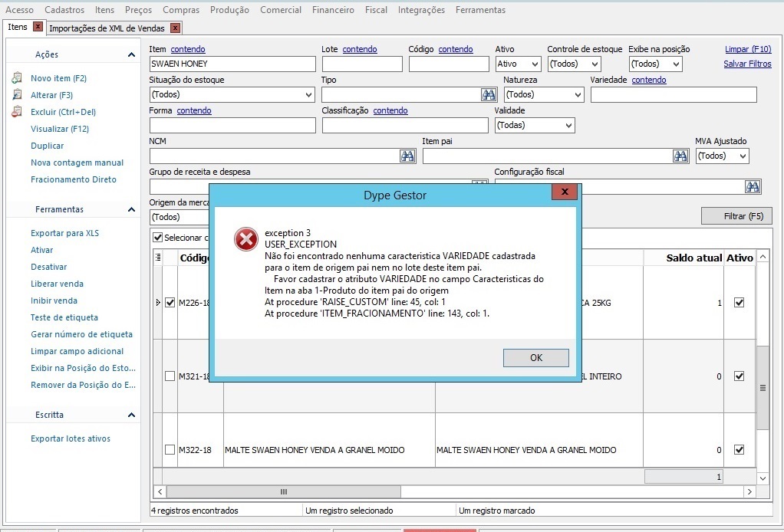Click Nova contagem manual action

[x=77, y=163]
